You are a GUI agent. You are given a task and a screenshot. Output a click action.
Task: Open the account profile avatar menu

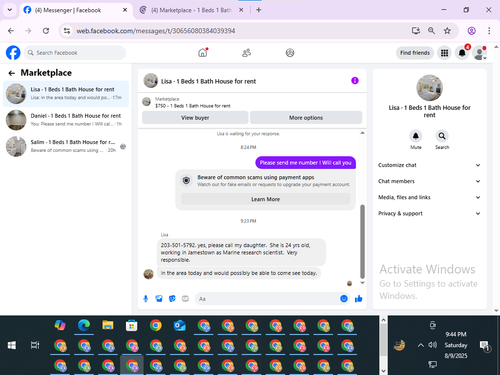click(x=480, y=53)
